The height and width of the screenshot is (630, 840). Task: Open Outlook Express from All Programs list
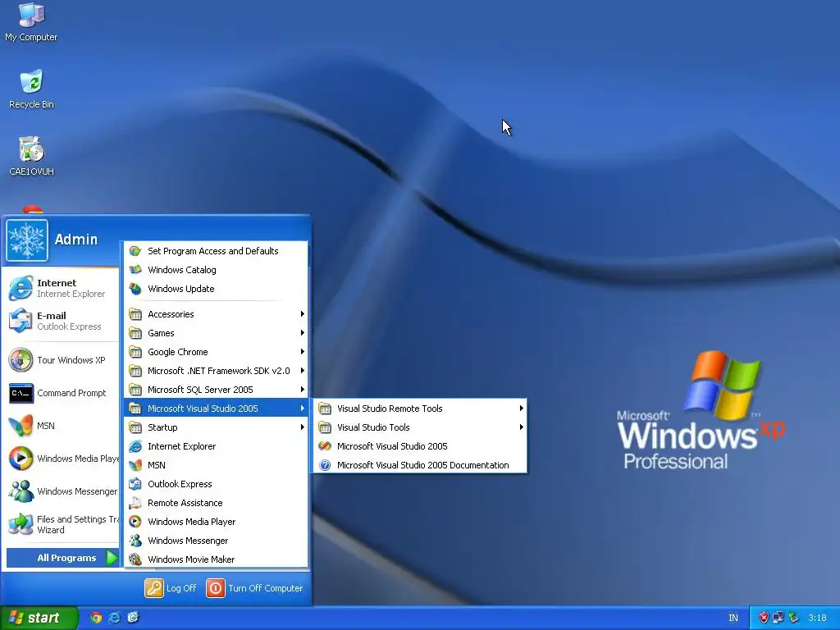pyautogui.click(x=216, y=484)
